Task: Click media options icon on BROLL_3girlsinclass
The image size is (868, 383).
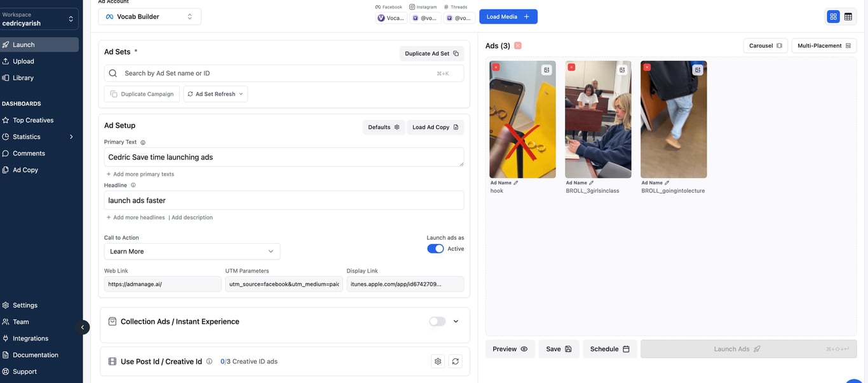Action: click(622, 70)
